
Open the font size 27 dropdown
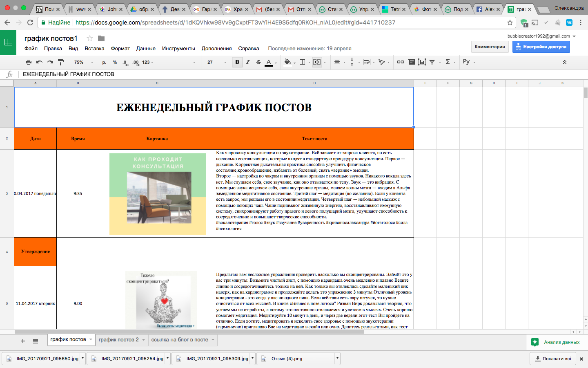pyautogui.click(x=216, y=62)
